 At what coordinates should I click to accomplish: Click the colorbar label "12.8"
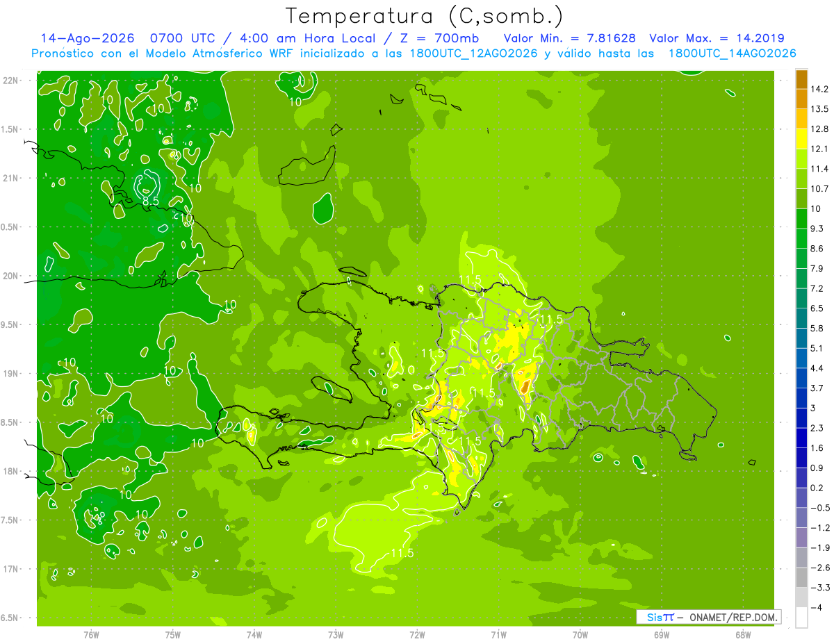819,129
